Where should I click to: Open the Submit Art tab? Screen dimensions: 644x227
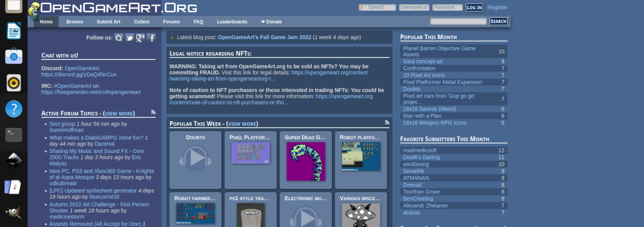point(108,22)
